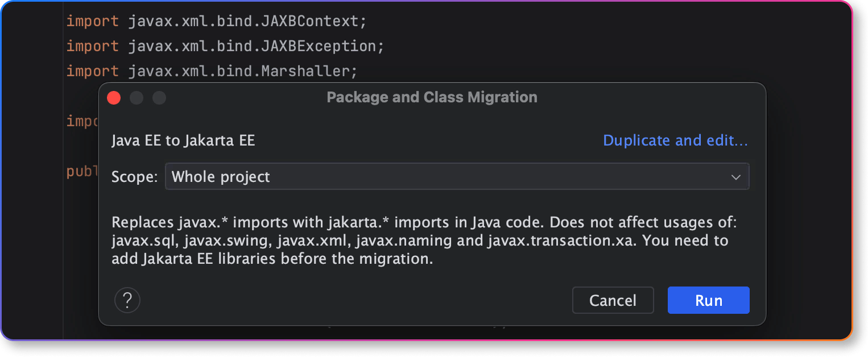Click the Java EE to Jakarta EE label

click(x=183, y=140)
